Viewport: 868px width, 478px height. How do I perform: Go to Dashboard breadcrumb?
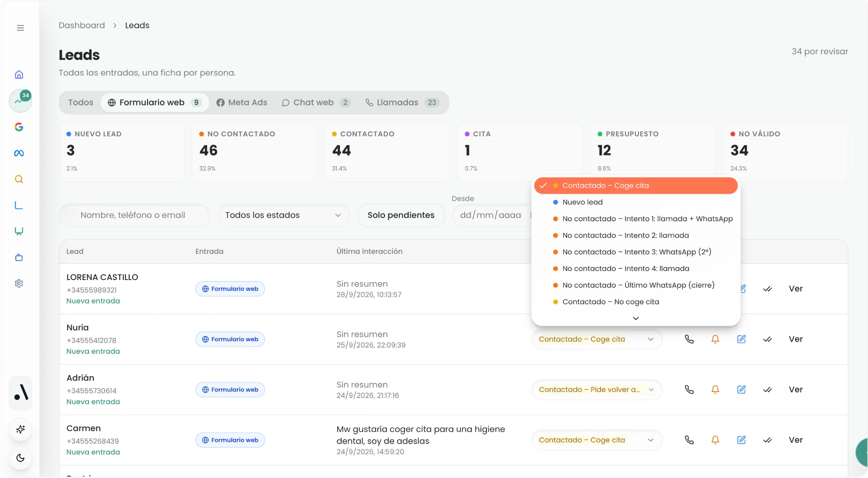82,25
